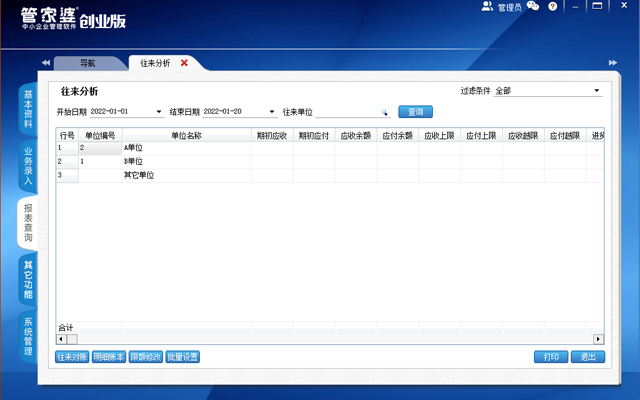Click the 查询 query button
This screenshot has width=640, height=400.
tap(415, 112)
